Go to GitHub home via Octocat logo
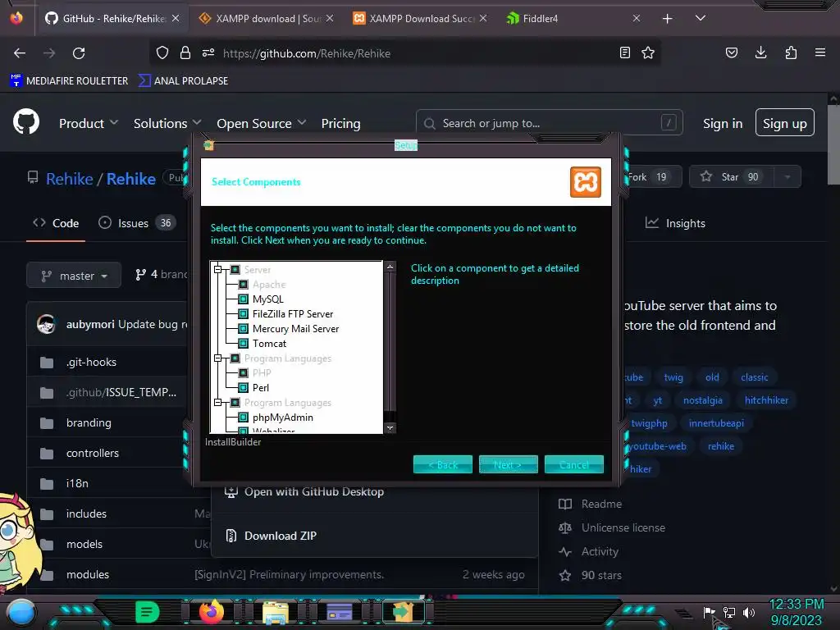Image resolution: width=840 pixels, height=630 pixels. [26, 121]
